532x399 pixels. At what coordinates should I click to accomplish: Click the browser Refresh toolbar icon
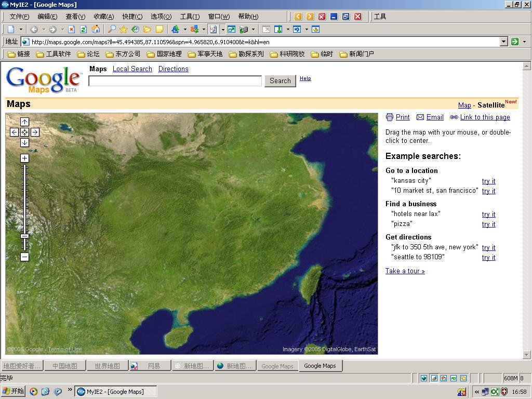click(83, 29)
